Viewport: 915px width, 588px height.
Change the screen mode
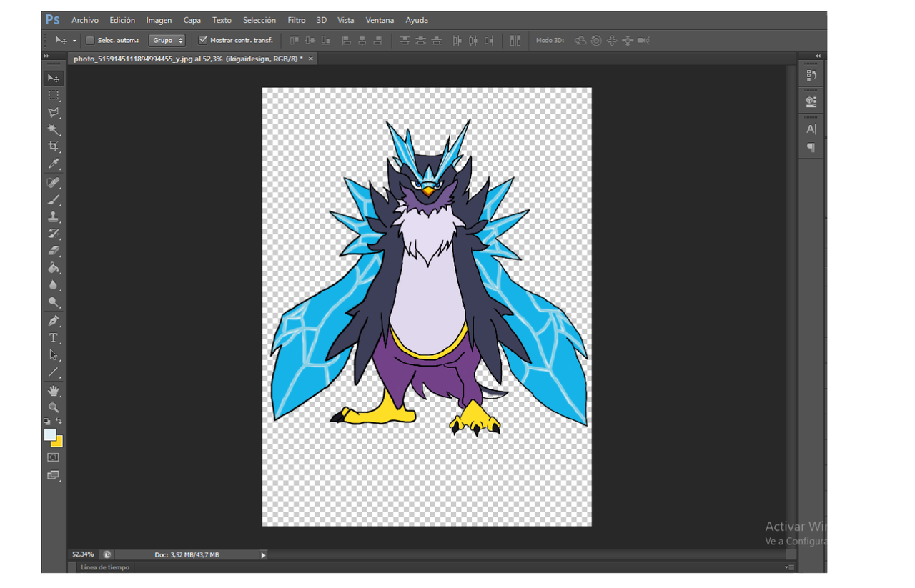click(x=54, y=475)
